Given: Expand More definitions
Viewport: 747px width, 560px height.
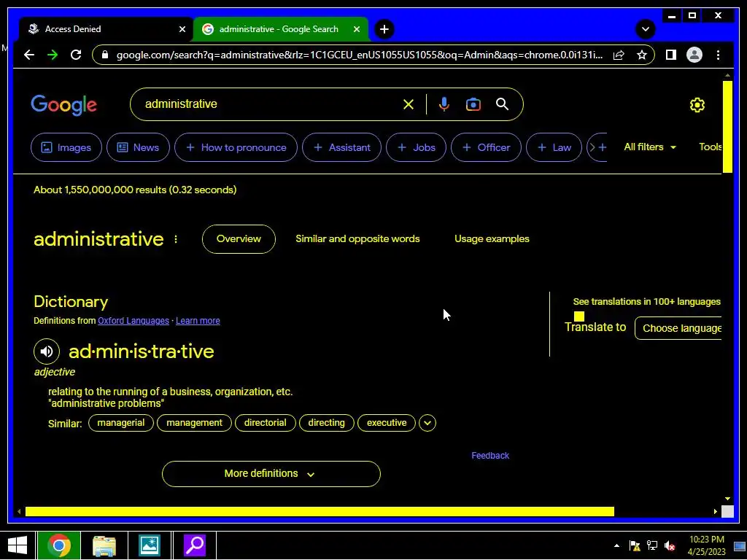Looking at the screenshot, I should point(271,474).
